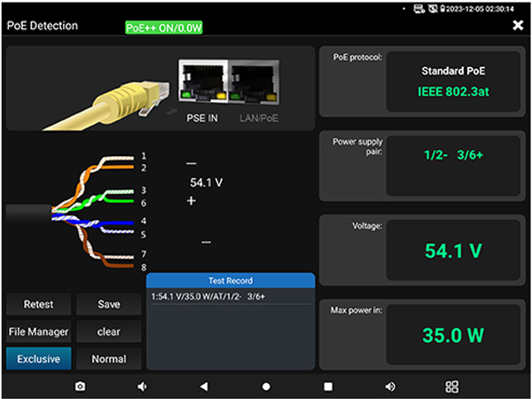Image resolution: width=532 pixels, height=399 pixels.
Task: Tap the 1/2- 3/6+ power supply pair value
Action: pyautogui.click(x=453, y=155)
